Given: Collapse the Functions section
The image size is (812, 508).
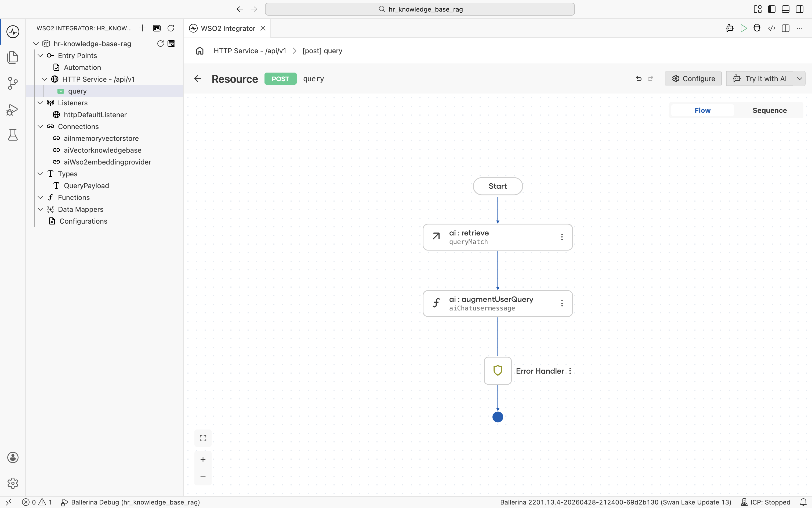Looking at the screenshot, I should click(40, 198).
